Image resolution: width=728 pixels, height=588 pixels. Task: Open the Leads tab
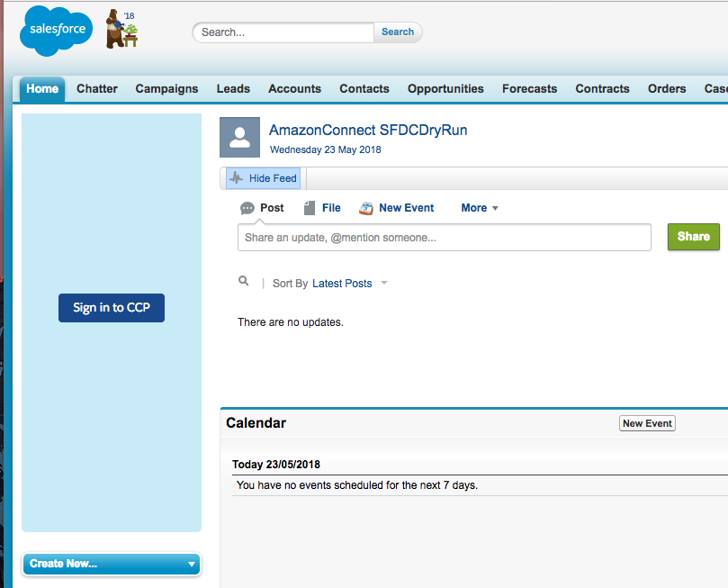233,89
